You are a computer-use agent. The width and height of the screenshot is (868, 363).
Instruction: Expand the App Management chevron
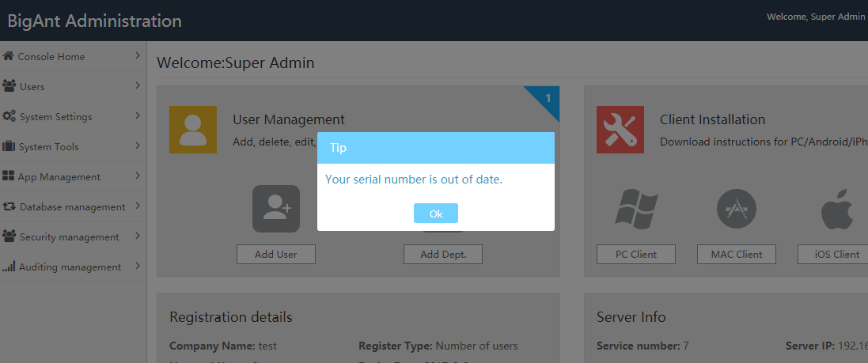[138, 176]
